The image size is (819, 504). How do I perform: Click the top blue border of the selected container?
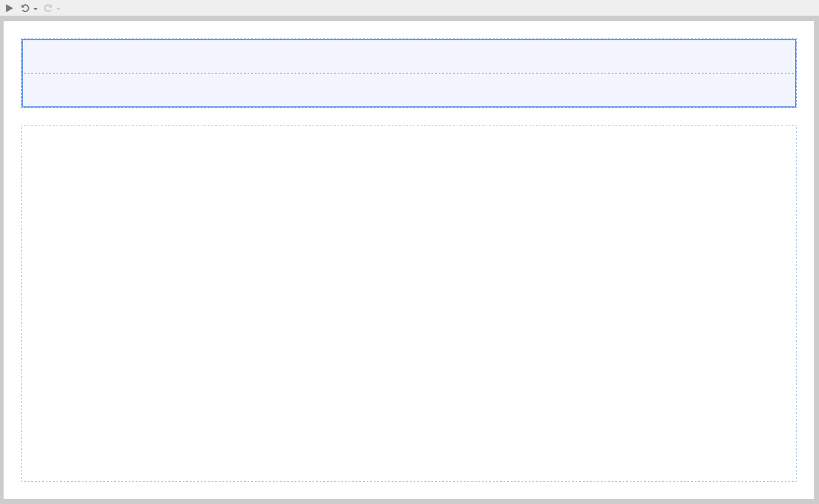pyautogui.click(x=409, y=40)
